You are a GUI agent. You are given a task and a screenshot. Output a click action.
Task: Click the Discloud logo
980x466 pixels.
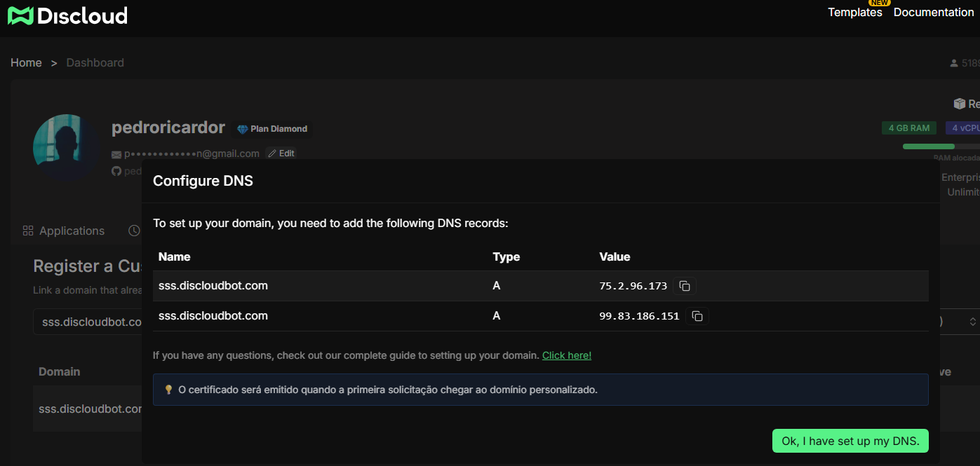pos(67,15)
